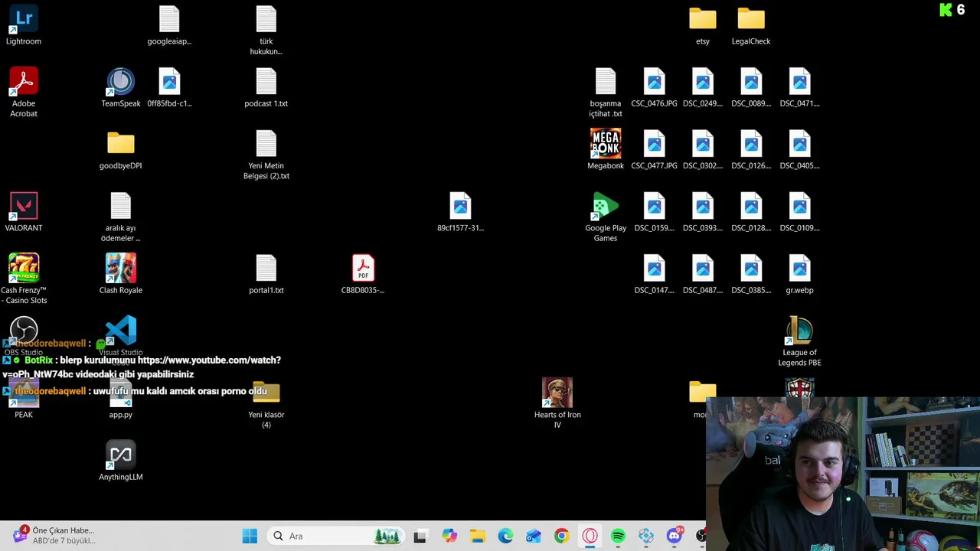Click the taskbar Ara search box
The height and width of the screenshot is (551, 980).
335,536
